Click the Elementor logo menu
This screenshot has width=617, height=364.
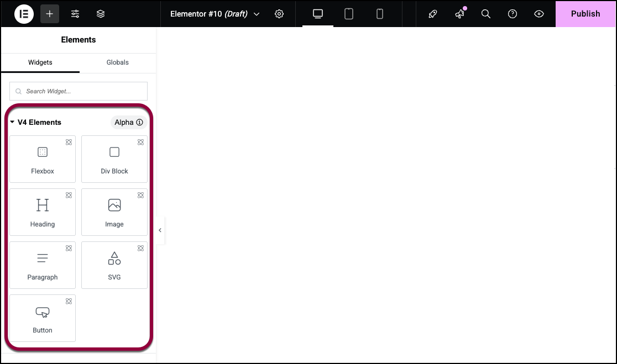[23, 14]
